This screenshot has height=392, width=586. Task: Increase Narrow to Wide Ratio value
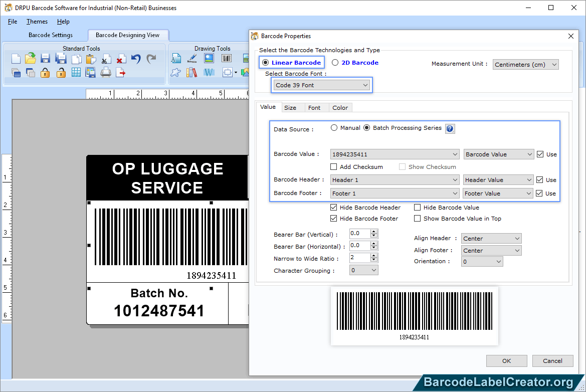374,256
